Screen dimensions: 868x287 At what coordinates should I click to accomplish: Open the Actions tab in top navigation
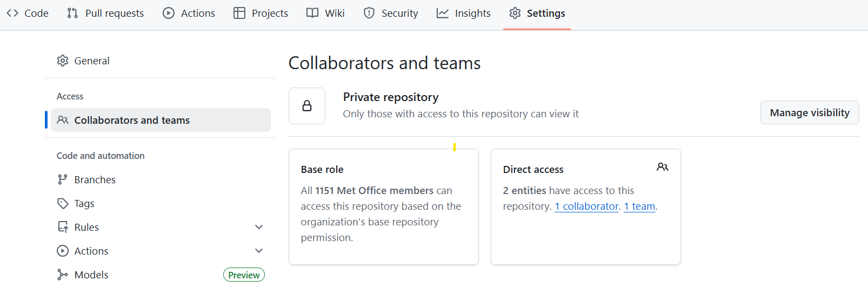pos(189,13)
